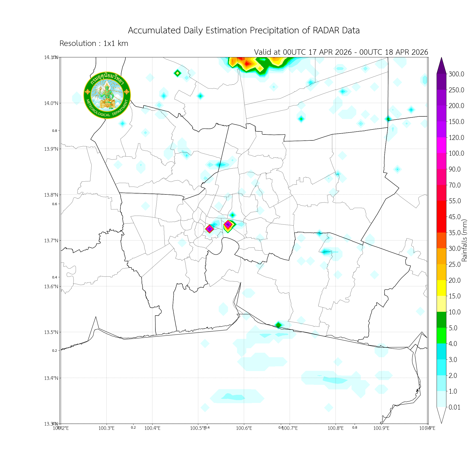
Task: Click the yellow 15.0–20.0 colorbar segment
Action: [441, 288]
